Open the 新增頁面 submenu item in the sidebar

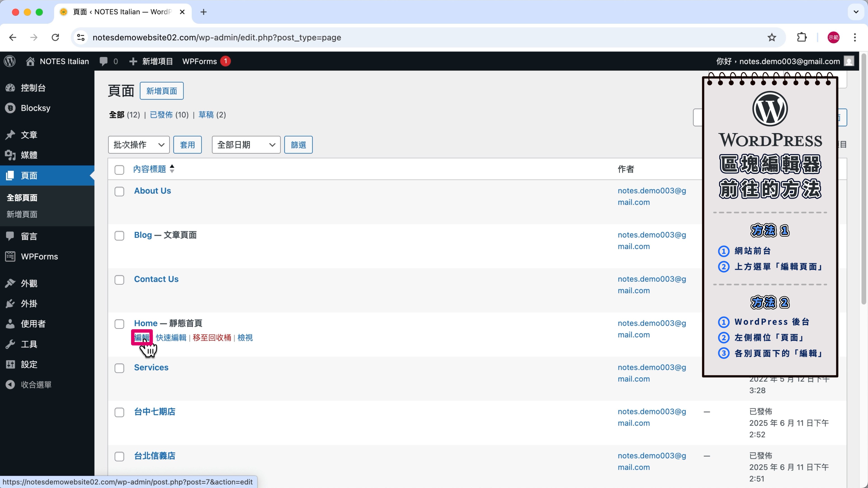click(x=22, y=214)
